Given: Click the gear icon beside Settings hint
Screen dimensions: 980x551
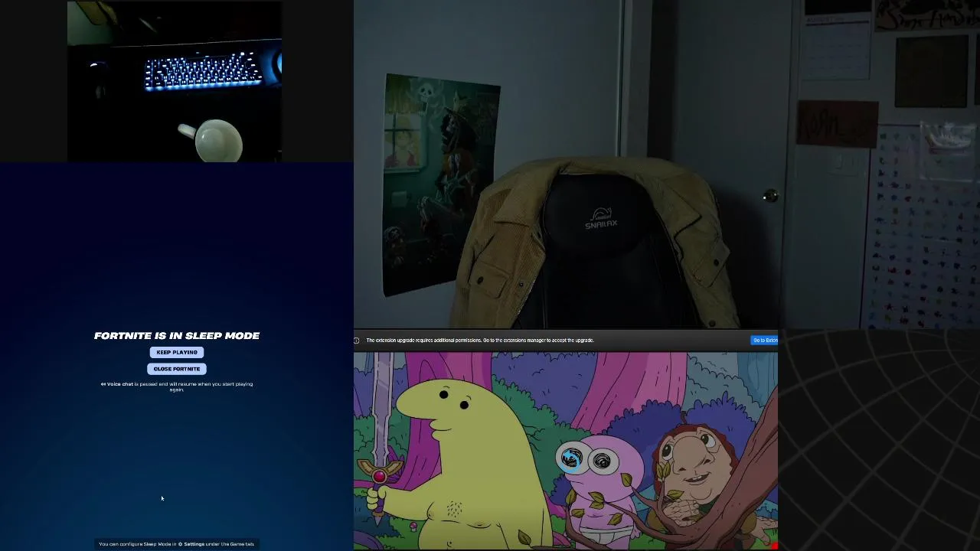Looking at the screenshot, I should (181, 544).
